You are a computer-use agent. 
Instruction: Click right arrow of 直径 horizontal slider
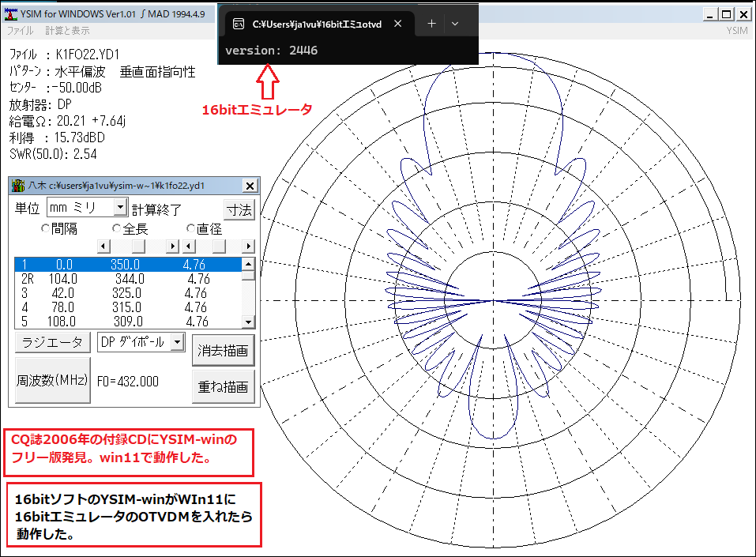pos(248,247)
